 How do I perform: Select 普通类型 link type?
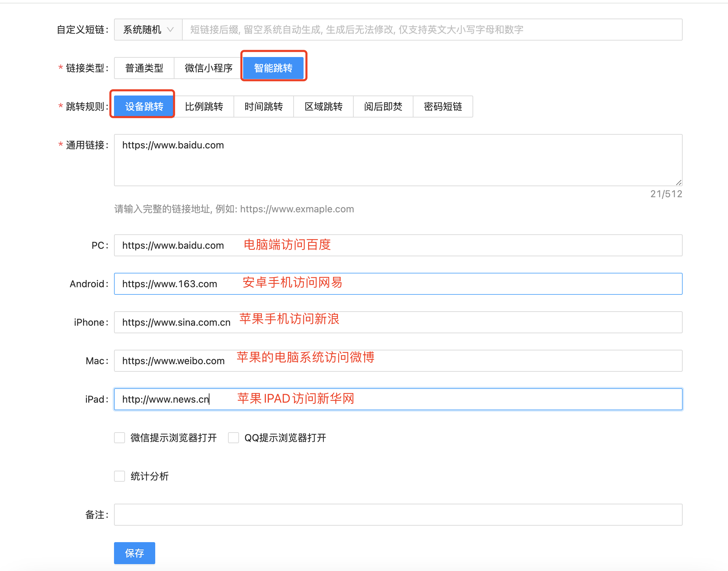point(144,68)
